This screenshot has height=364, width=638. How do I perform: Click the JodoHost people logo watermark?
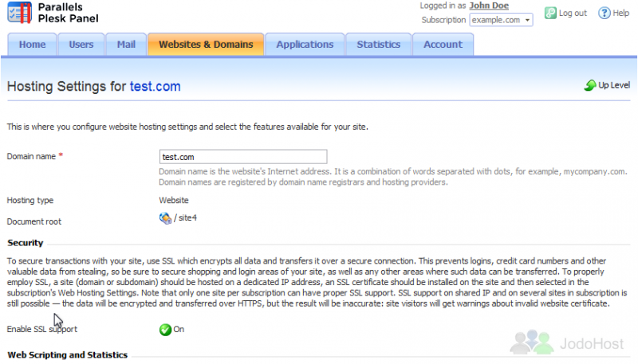[x=532, y=342]
